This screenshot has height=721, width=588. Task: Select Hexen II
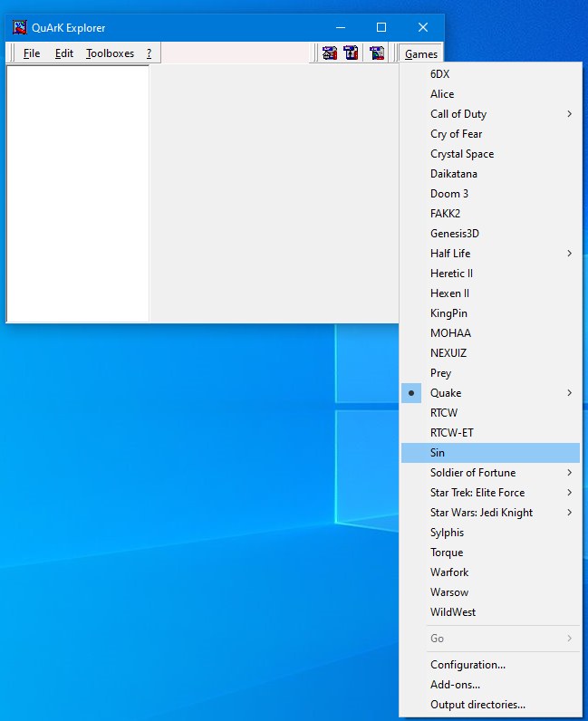[490, 293]
